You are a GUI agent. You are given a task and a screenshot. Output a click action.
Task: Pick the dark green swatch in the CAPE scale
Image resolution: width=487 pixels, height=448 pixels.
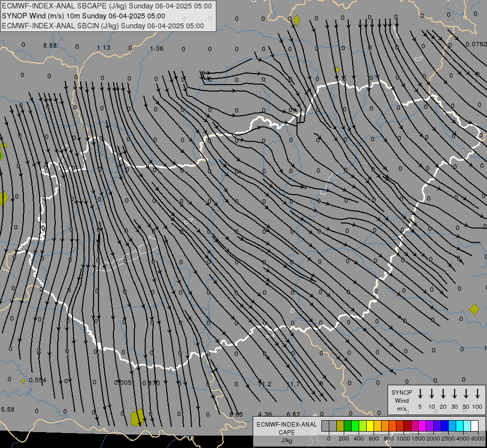click(x=348, y=426)
